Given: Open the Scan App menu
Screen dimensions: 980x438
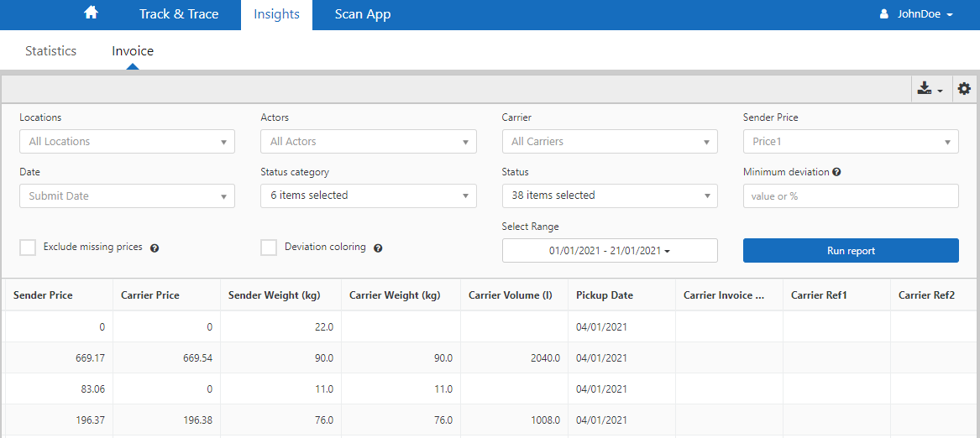Looking at the screenshot, I should coord(362,14).
